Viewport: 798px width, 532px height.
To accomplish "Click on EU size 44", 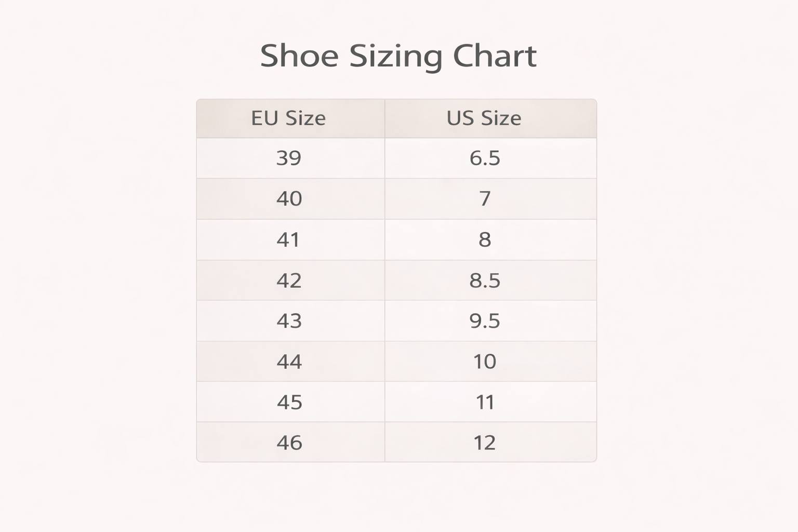I will point(289,362).
